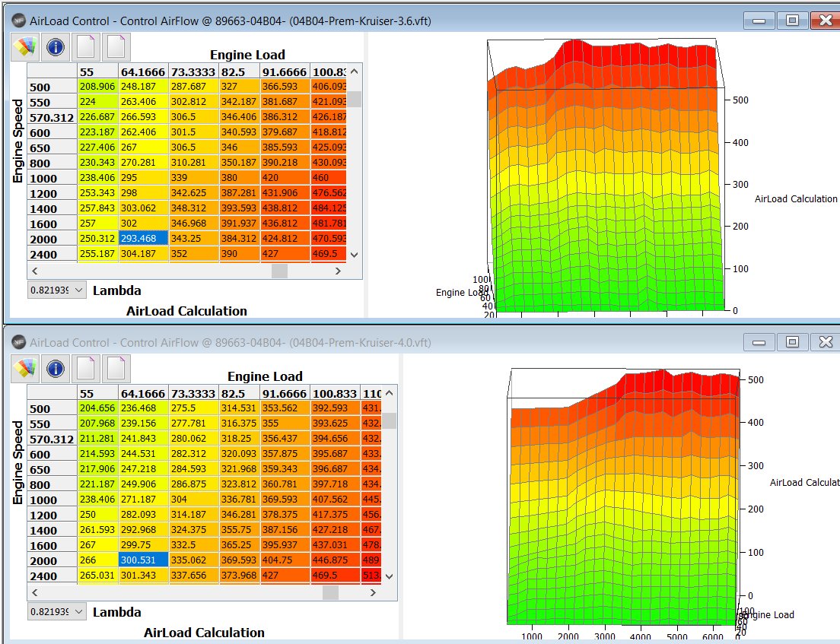Image resolution: width=840 pixels, height=644 pixels.
Task: Select cell 431.906 in Kruiser-3.6 table
Action: 285,192
